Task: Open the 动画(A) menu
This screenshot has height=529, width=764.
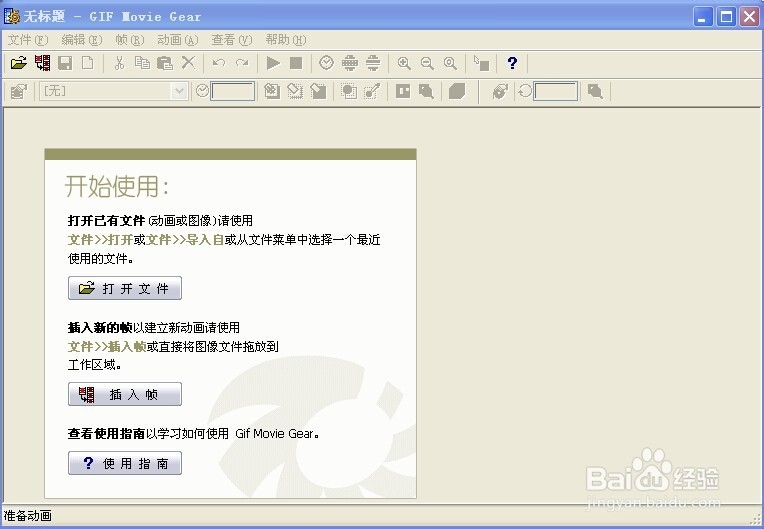Action: click(x=177, y=39)
